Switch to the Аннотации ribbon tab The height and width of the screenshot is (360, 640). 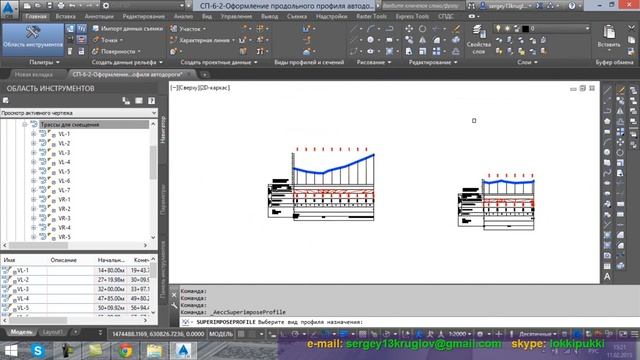(99, 16)
